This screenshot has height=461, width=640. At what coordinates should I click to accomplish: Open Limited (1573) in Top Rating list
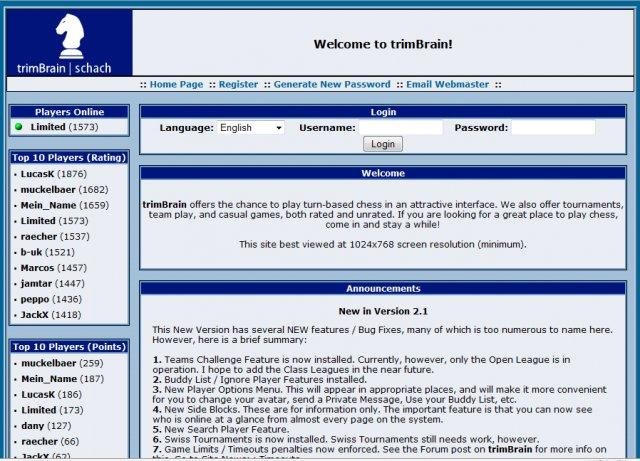55,221
